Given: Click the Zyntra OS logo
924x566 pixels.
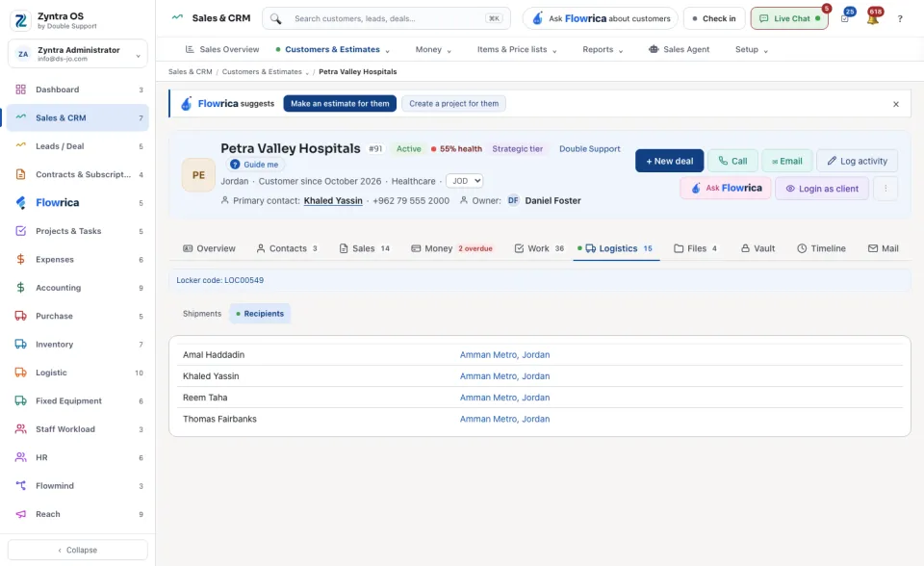Looking at the screenshot, I should click(x=20, y=20).
